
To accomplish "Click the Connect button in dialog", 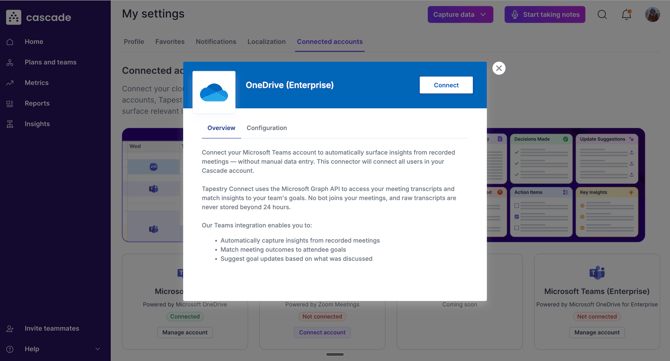I will 446,85.
